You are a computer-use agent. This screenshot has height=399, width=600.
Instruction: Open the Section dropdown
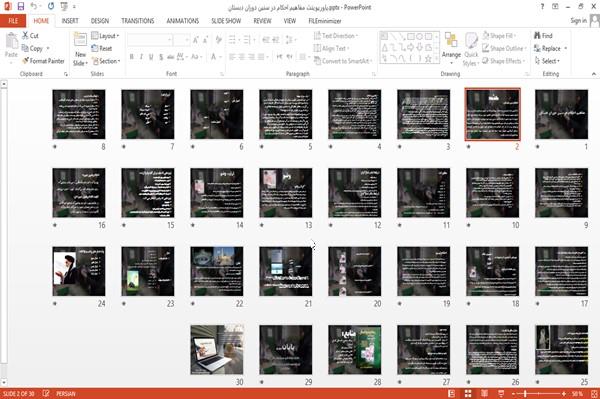pyautogui.click(x=106, y=61)
